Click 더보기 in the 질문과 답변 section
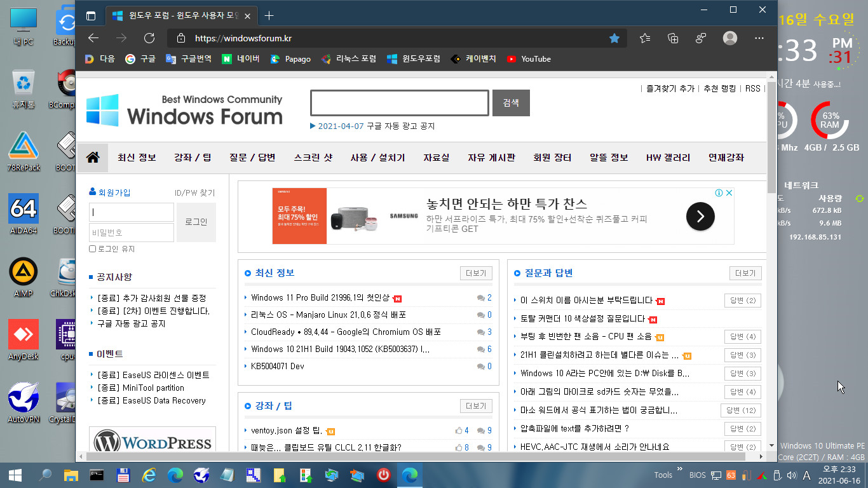 point(745,273)
